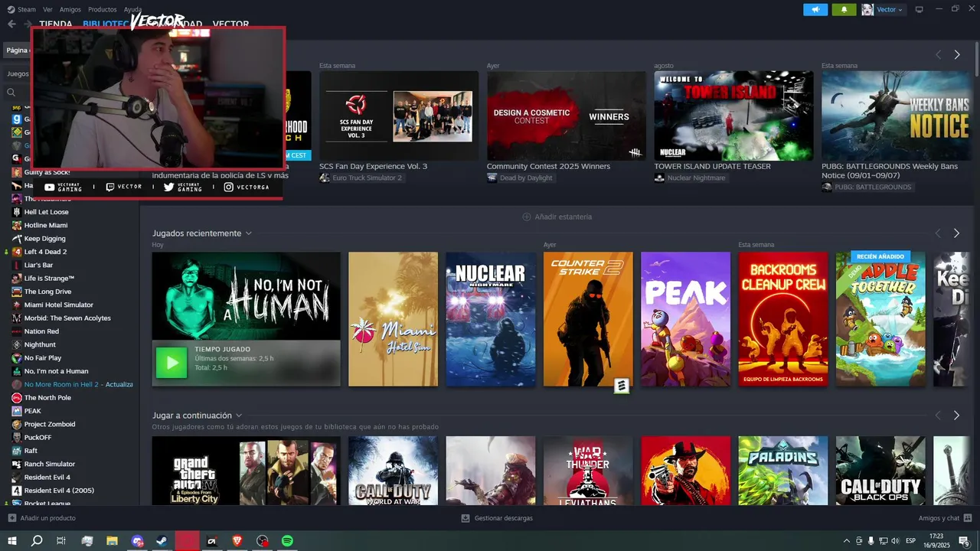The image size is (980, 551).
Task: Click the Raft game icon in sidebar
Action: tap(17, 451)
